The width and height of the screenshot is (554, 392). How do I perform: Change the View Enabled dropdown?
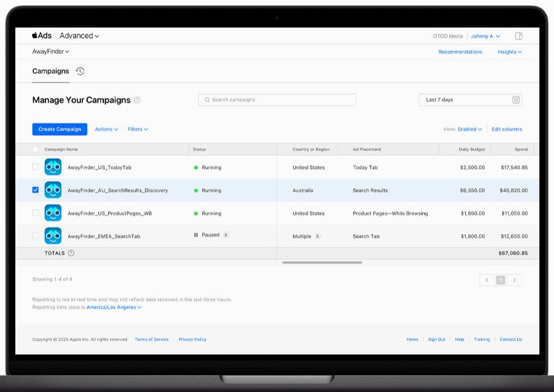[469, 129]
